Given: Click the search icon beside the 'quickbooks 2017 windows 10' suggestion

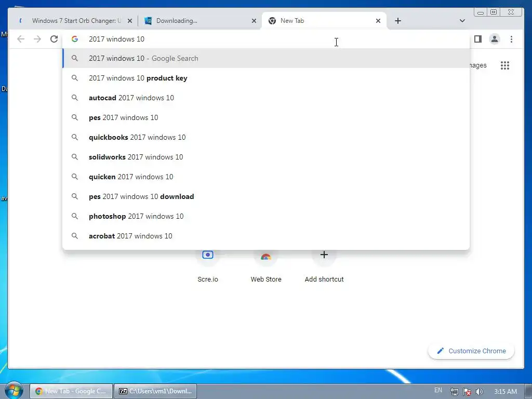Looking at the screenshot, I should click(75, 137).
